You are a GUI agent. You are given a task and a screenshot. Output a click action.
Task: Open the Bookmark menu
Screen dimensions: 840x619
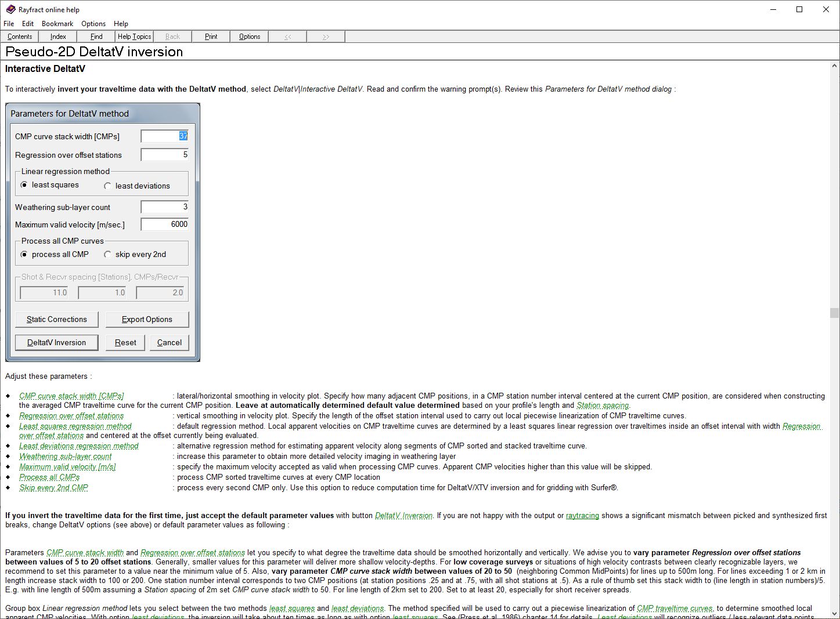pyautogui.click(x=57, y=24)
